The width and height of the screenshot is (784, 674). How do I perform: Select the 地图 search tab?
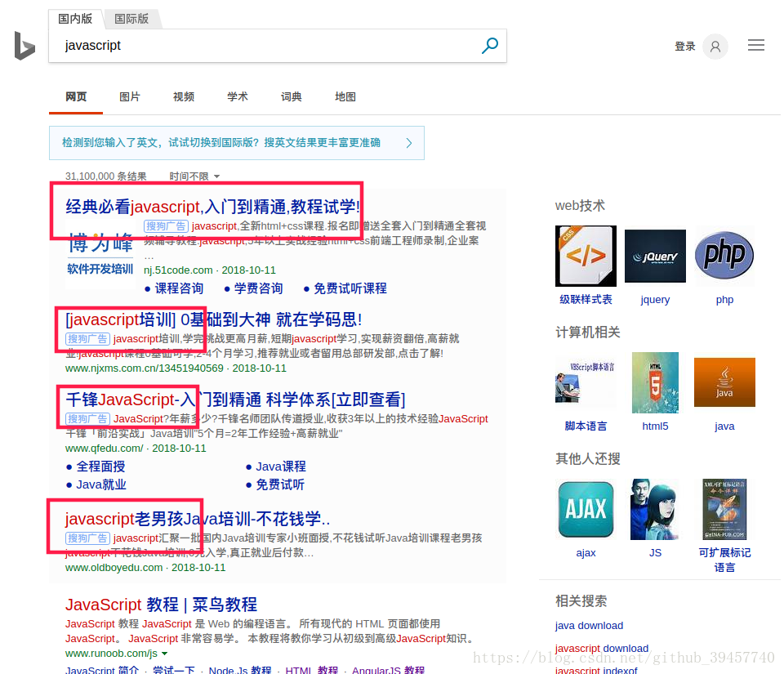(345, 96)
